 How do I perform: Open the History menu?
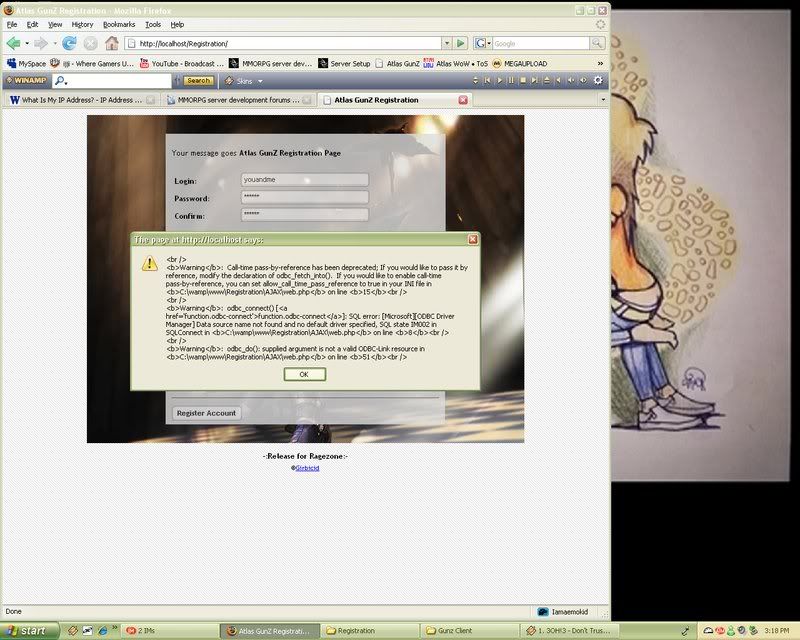coord(82,24)
